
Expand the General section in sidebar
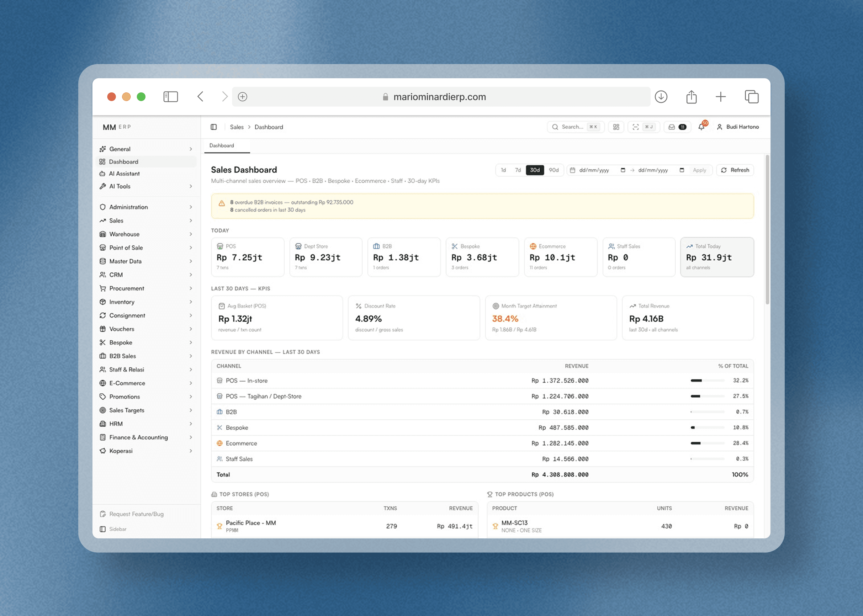(146, 149)
